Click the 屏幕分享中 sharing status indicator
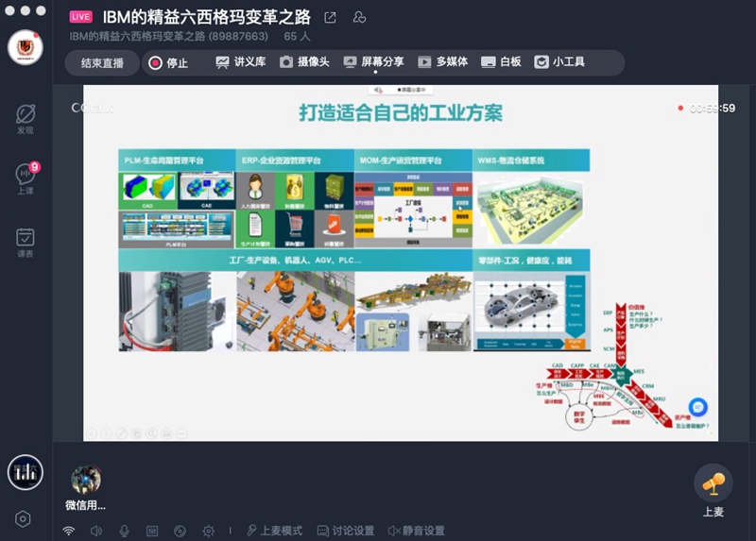Viewport: 756px width, 541px height. coord(411,90)
